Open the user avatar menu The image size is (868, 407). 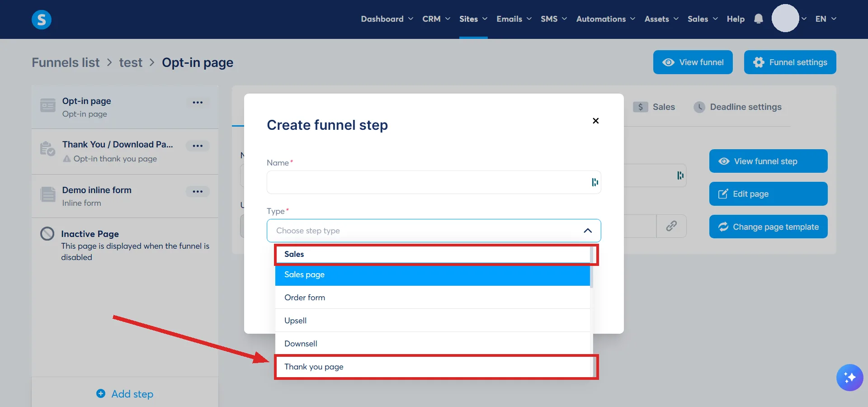point(785,18)
